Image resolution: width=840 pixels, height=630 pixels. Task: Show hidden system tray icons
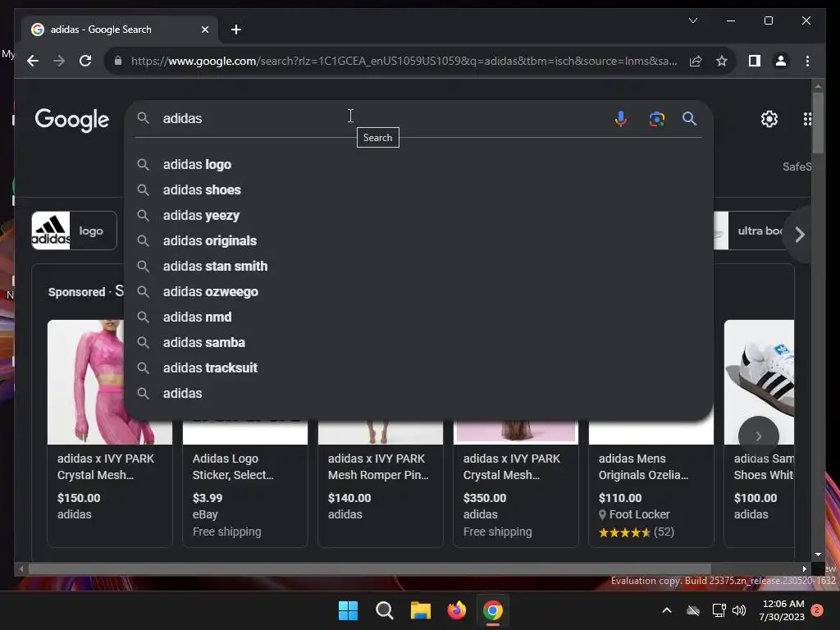click(667, 610)
